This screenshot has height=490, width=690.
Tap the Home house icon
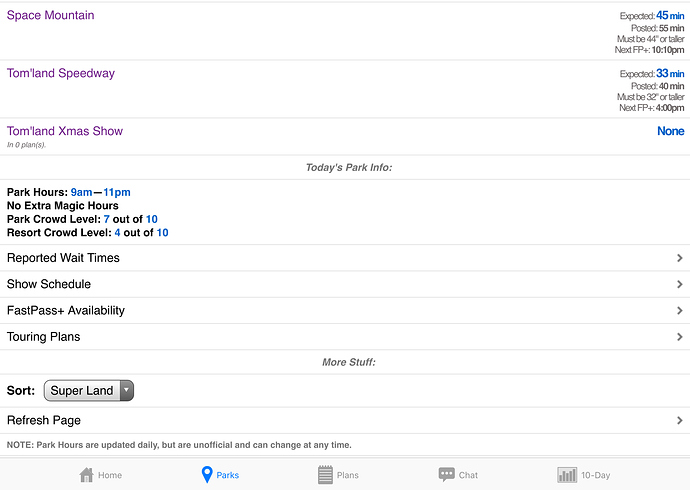(x=87, y=475)
